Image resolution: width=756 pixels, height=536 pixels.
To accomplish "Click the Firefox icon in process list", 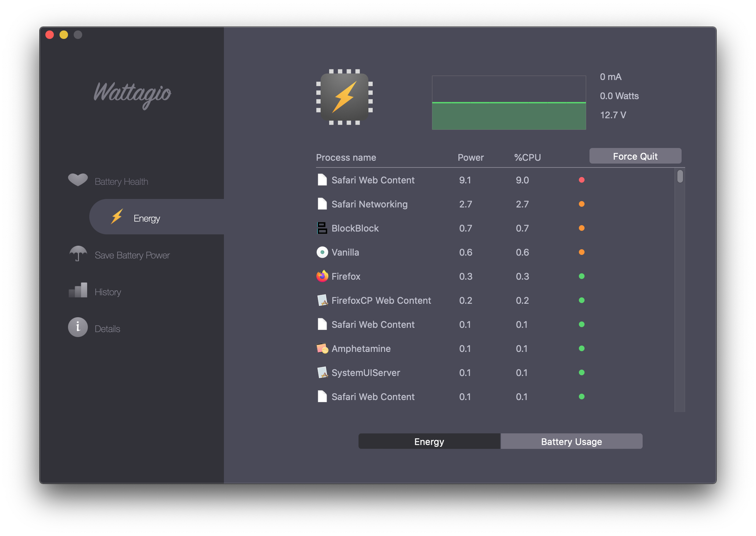I will 322,276.
